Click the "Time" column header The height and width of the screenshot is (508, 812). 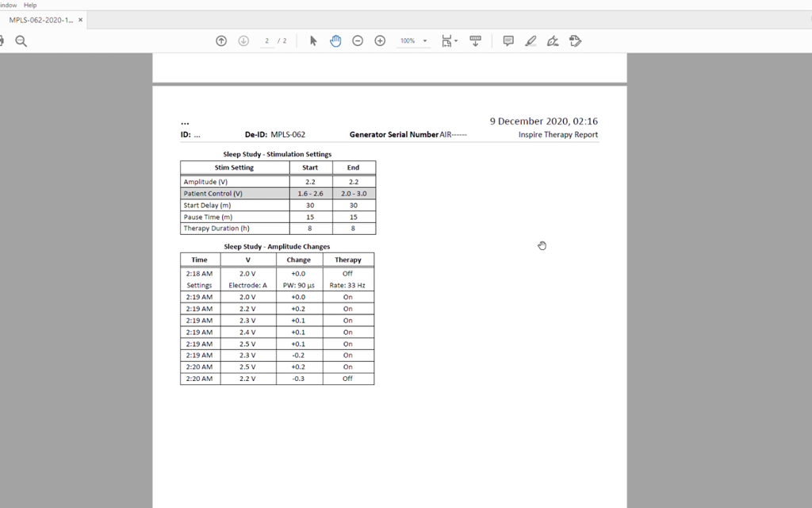click(199, 260)
